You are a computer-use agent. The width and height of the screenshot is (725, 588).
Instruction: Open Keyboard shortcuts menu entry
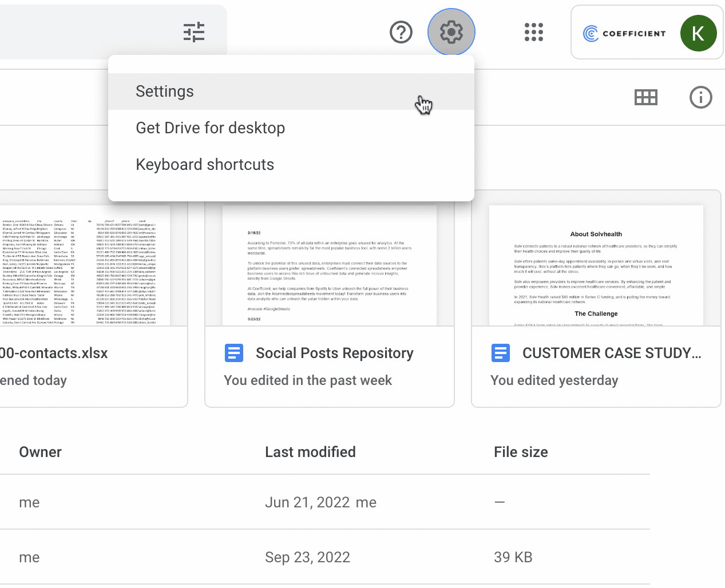(205, 165)
